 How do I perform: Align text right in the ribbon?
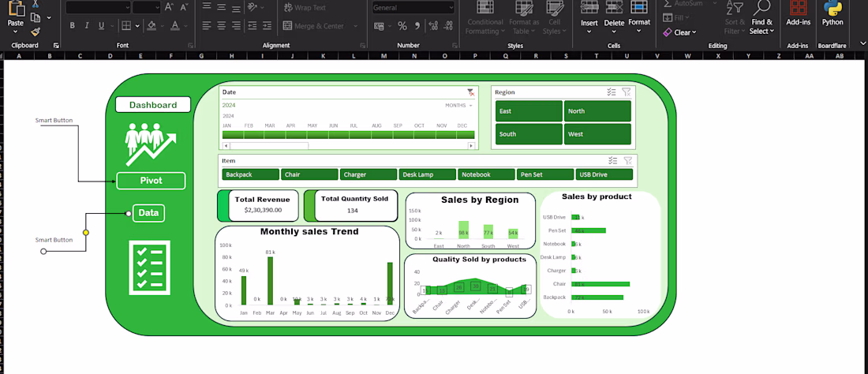point(237,25)
